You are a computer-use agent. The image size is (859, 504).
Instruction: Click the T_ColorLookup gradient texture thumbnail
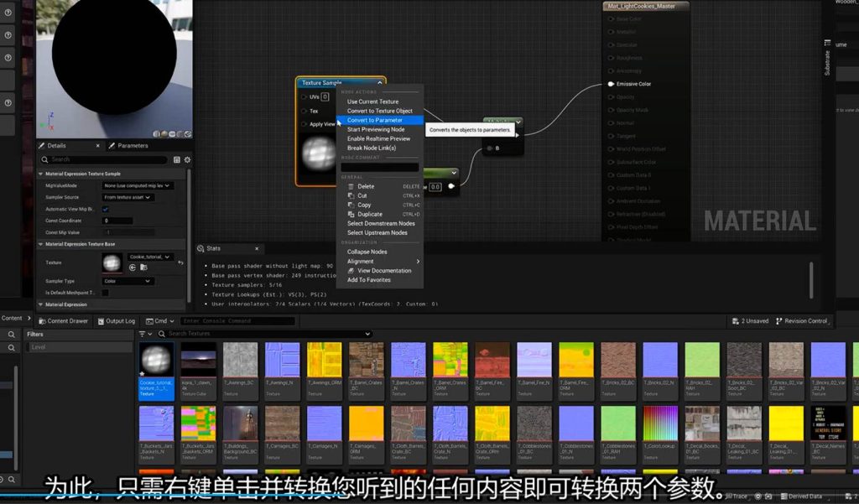pos(659,423)
